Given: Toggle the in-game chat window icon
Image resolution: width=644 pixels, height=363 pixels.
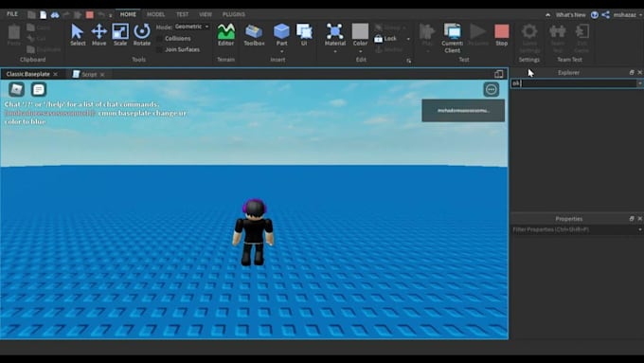Looking at the screenshot, I should (x=39, y=89).
